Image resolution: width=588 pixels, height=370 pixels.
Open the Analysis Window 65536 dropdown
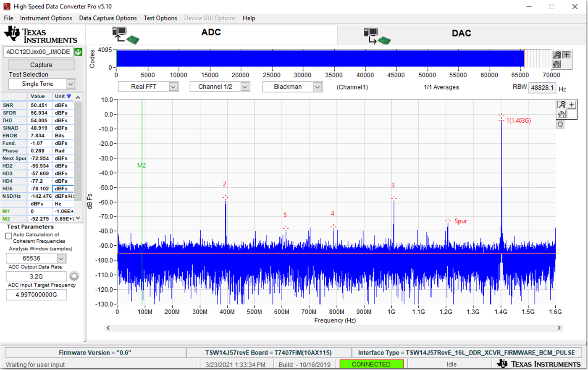pos(61,258)
